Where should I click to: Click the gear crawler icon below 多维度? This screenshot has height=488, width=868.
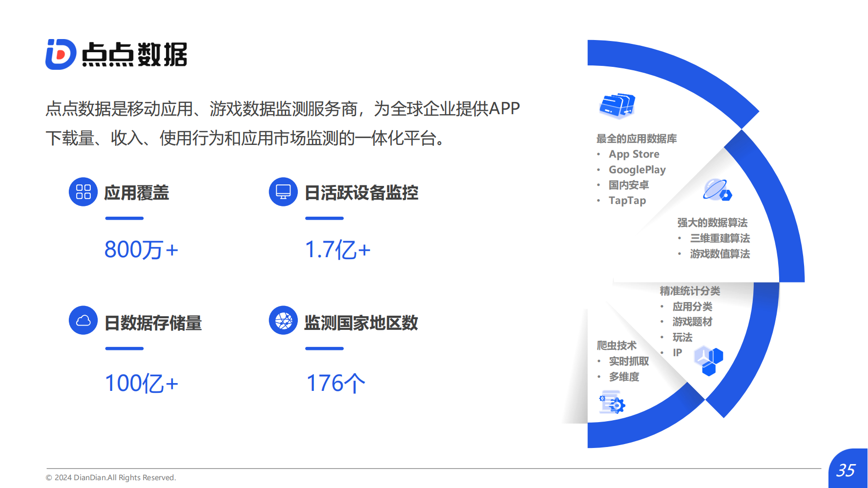[612, 403]
